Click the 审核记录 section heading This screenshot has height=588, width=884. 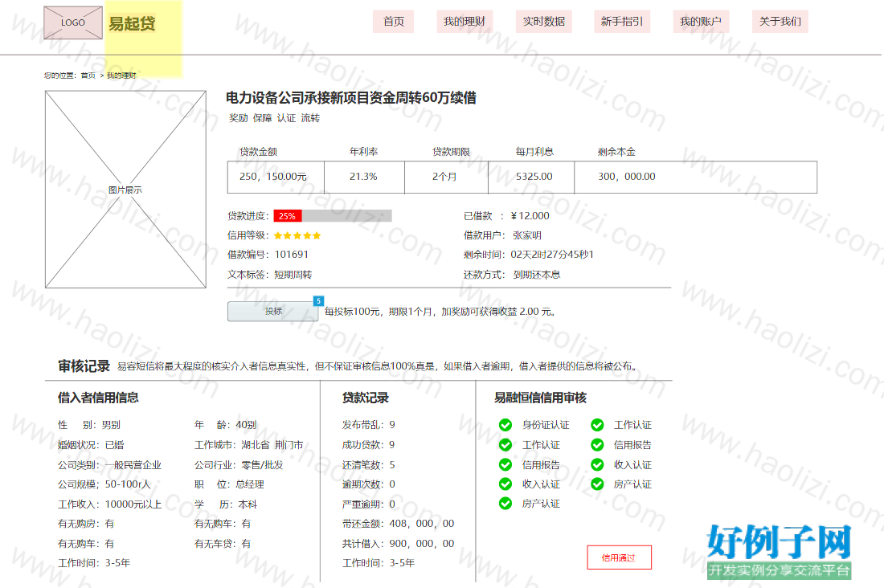point(84,365)
